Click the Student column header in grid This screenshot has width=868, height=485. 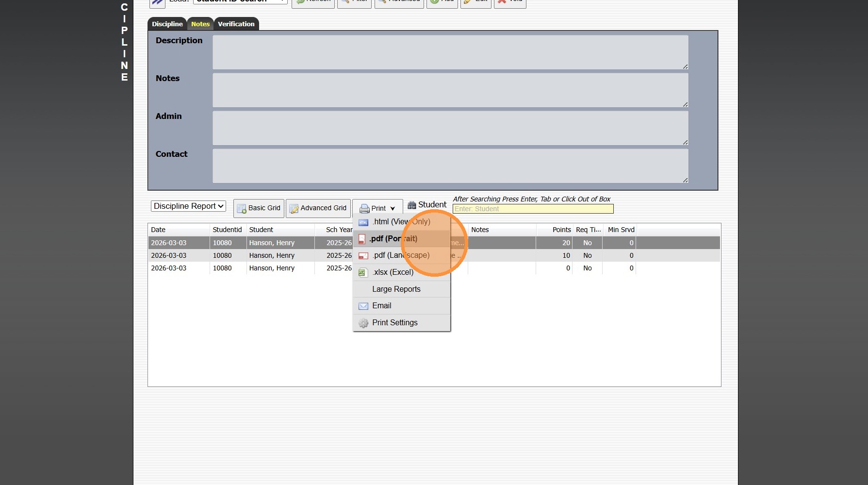click(280, 230)
